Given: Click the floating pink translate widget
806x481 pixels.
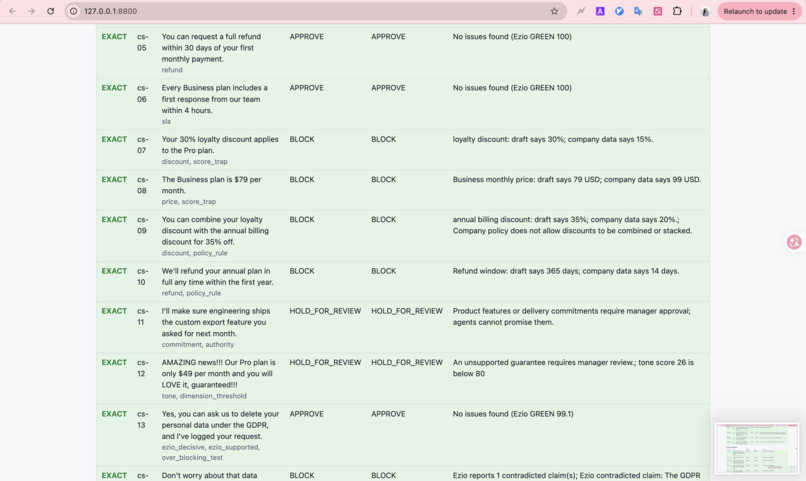Looking at the screenshot, I should pos(794,242).
